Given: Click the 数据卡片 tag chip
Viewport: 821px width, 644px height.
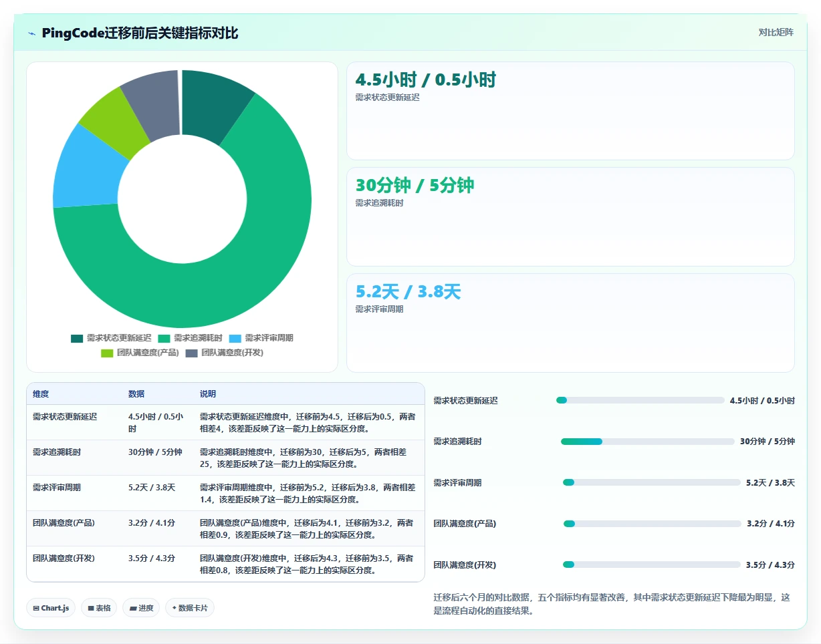Looking at the screenshot, I should coord(190,608).
